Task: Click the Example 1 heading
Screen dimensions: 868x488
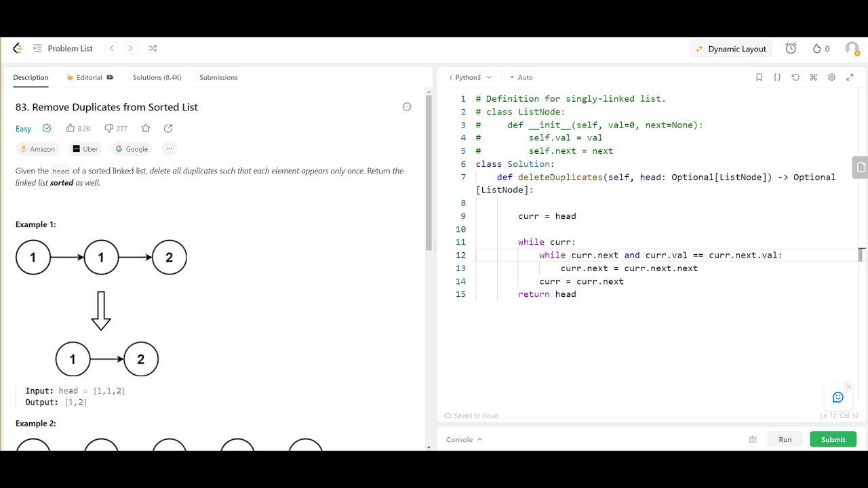Action: pyautogui.click(x=36, y=224)
